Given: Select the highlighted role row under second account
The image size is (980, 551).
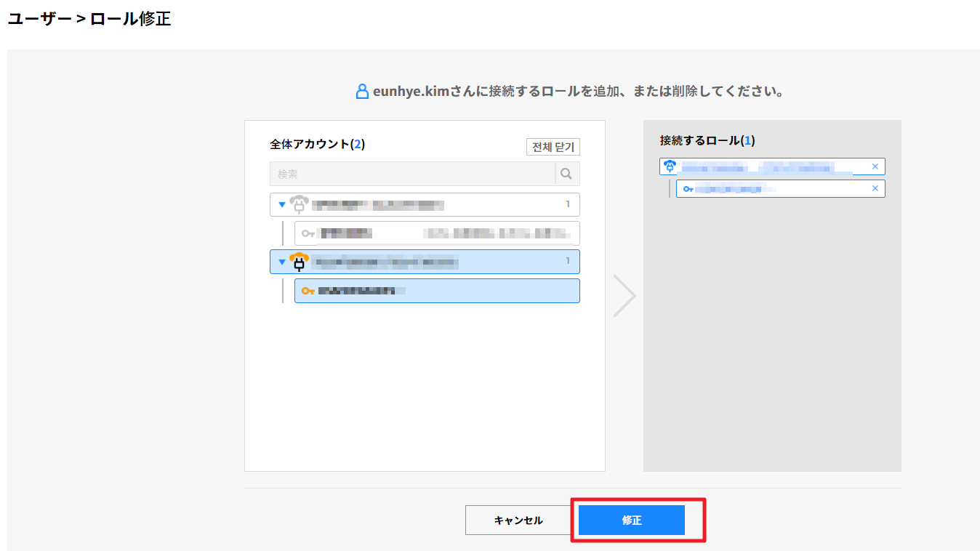Looking at the screenshot, I should coord(436,291).
